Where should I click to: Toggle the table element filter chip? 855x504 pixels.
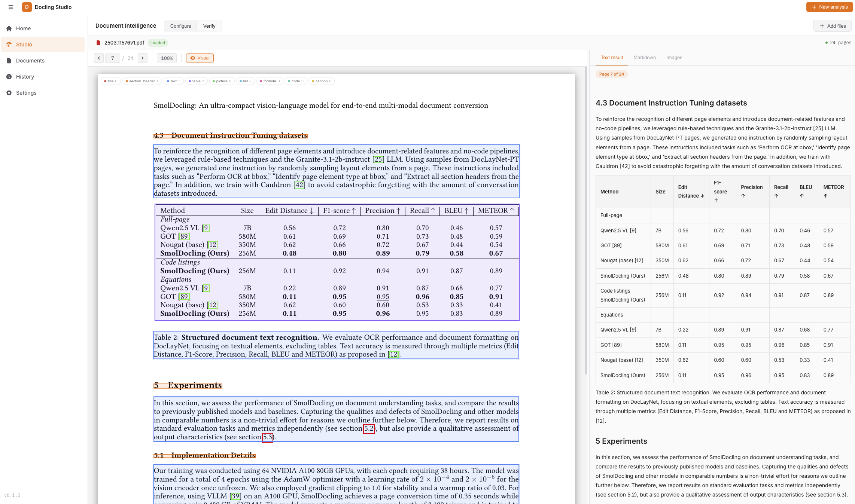coord(197,81)
